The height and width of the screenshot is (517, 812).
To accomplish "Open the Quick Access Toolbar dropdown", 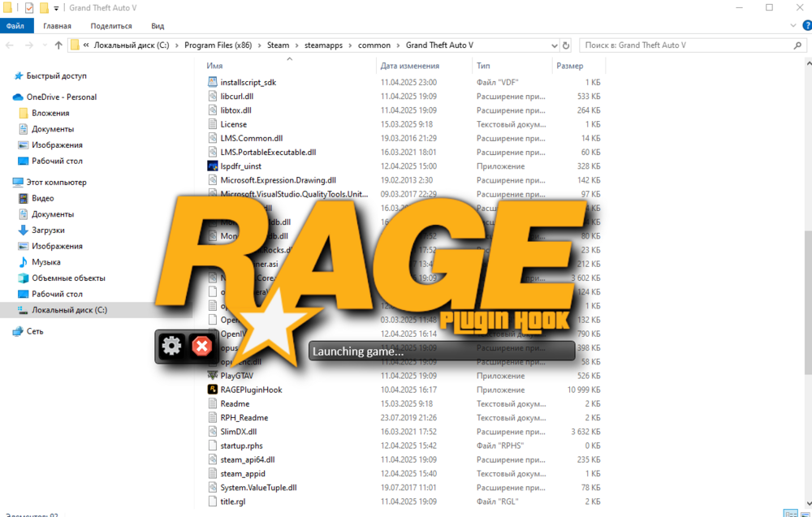I will coord(55,7).
